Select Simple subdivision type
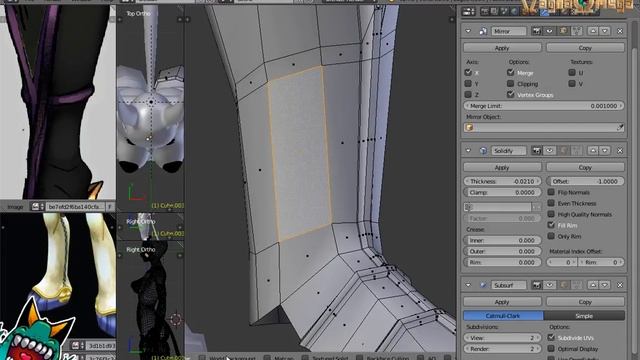Image resolution: width=640 pixels, height=360 pixels. coord(584,316)
